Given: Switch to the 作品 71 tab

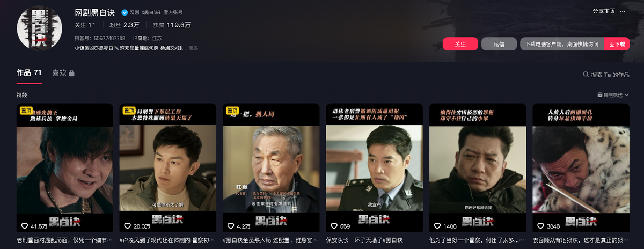Looking at the screenshot, I should coord(29,73).
